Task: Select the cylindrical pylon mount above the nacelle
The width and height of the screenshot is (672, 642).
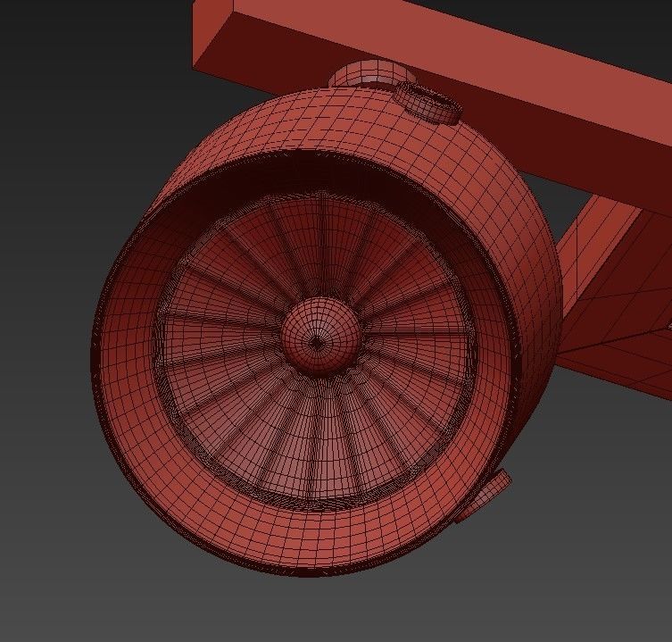Action: pos(372,74)
